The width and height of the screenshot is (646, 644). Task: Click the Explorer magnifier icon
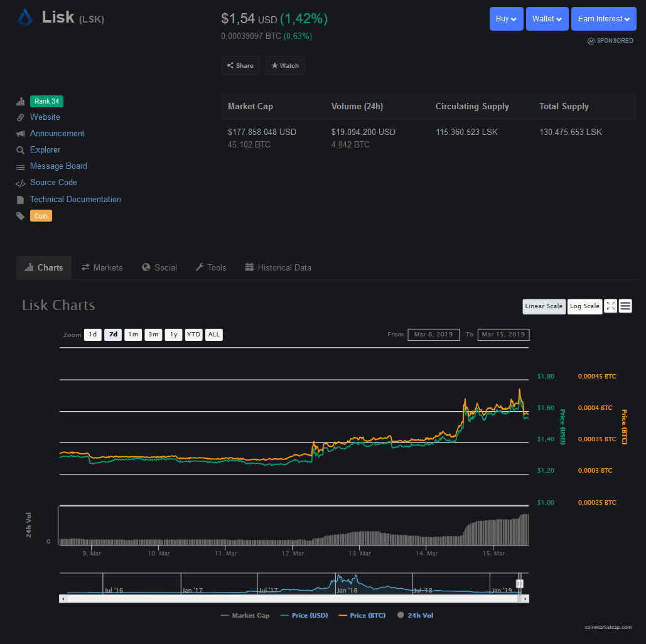pyautogui.click(x=20, y=150)
